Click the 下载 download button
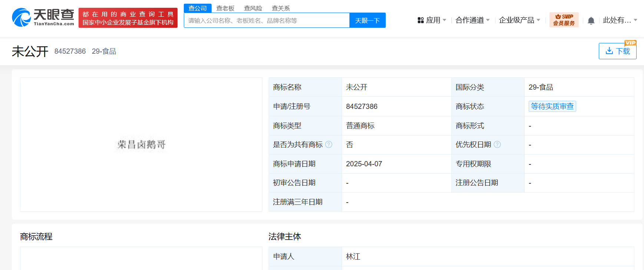 (x=617, y=51)
